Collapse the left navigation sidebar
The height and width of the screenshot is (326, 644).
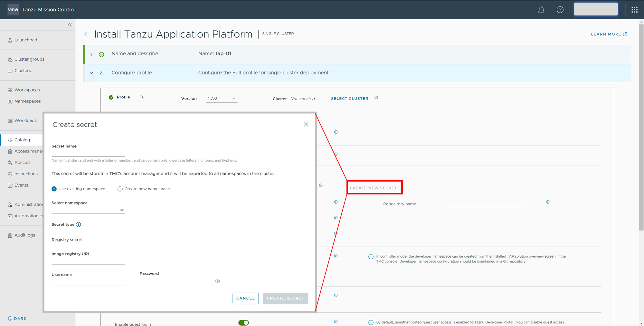point(70,25)
